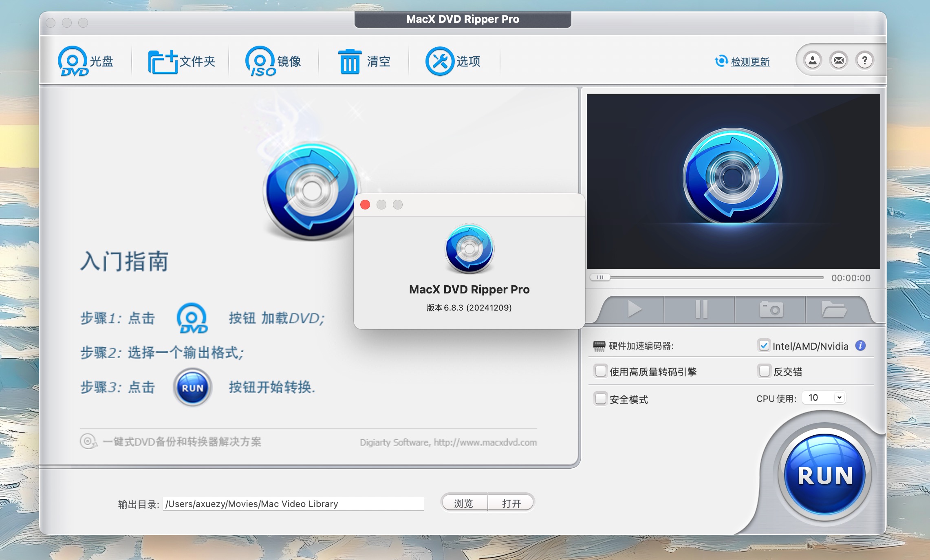
Task: Close the About dialog with the red button
Action: click(365, 205)
